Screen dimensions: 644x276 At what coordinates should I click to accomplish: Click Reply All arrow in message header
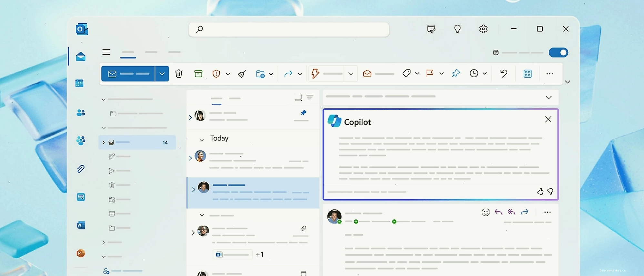tap(511, 212)
